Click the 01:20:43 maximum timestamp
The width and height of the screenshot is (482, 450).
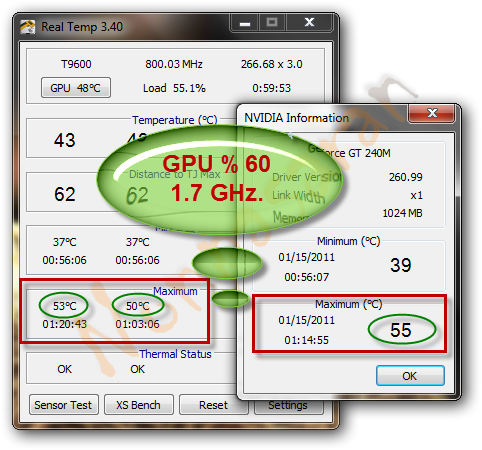[x=64, y=324]
